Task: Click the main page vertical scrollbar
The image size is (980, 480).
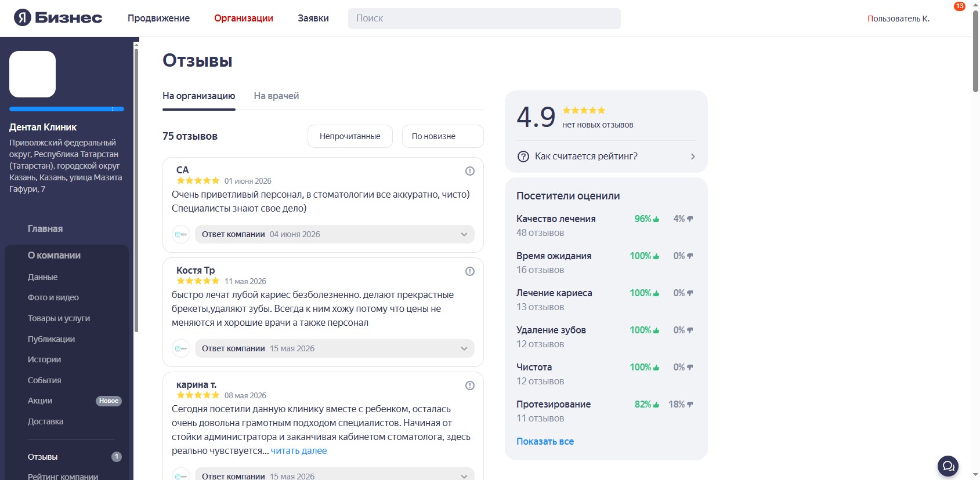Action: (x=975, y=51)
